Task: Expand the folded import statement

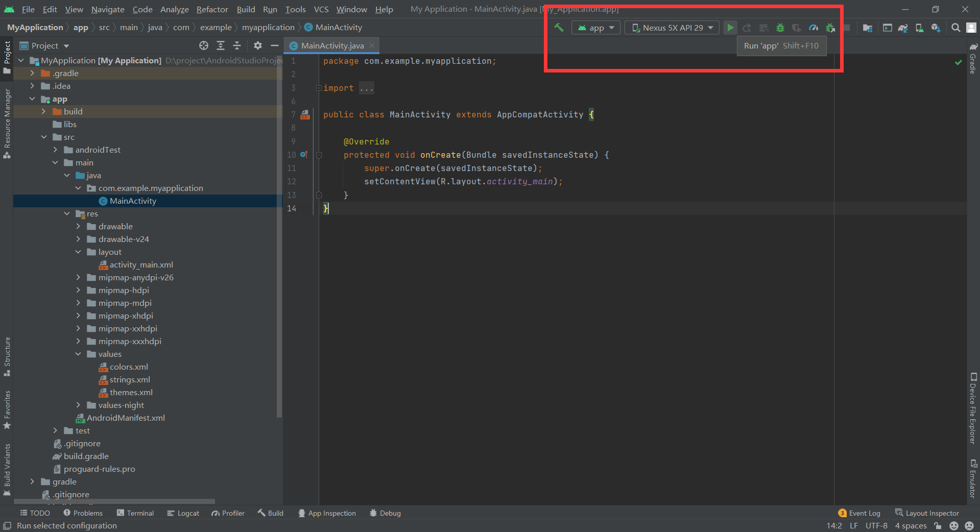Action: [319, 88]
